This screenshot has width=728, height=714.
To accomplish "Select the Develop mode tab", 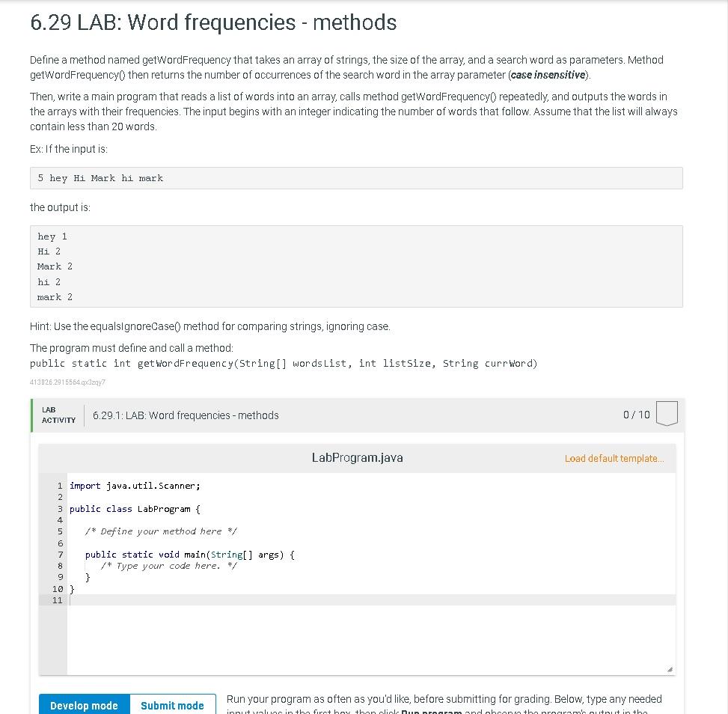I will point(84,705).
